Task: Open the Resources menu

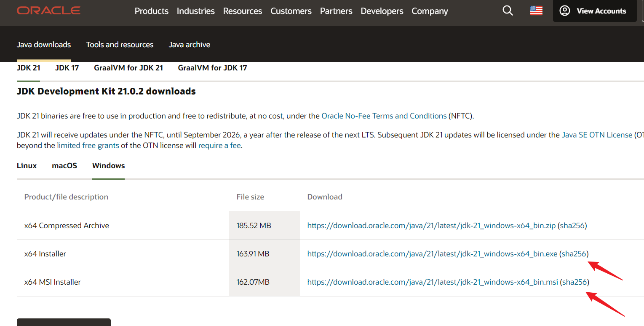Action: [x=243, y=11]
